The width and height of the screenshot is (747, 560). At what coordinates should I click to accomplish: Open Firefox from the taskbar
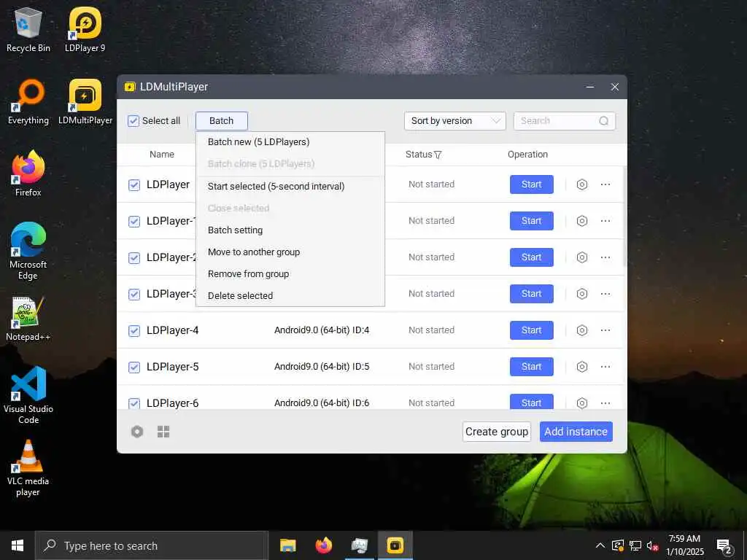323,545
